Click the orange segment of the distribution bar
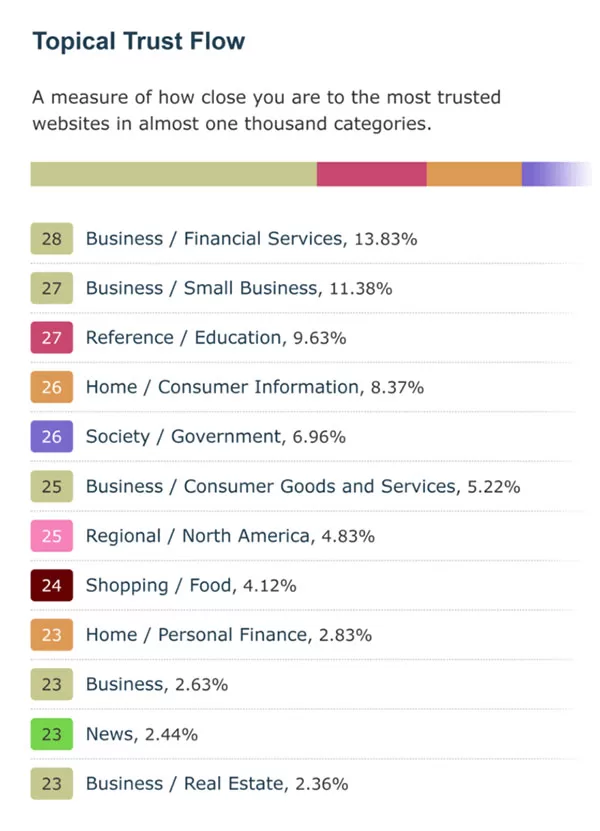The height and width of the screenshot is (831, 600). pos(474,174)
